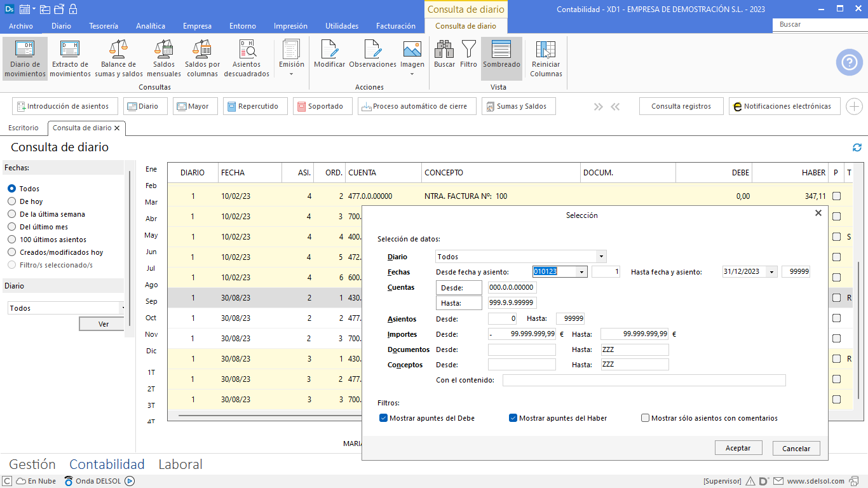Screen dimensions: 868x488
Task: Refresh the Consulta de diario list
Action: tap(857, 147)
